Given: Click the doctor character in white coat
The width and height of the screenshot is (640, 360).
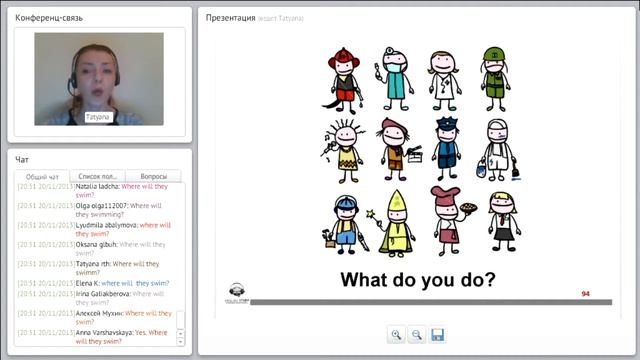Looking at the screenshot, I should [x=444, y=80].
